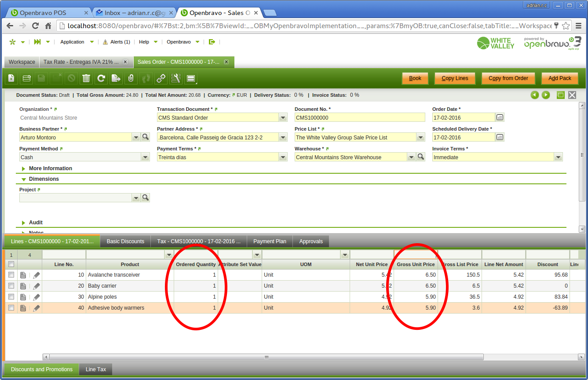Click the new document toolbar icon
588x380 pixels.
point(11,78)
